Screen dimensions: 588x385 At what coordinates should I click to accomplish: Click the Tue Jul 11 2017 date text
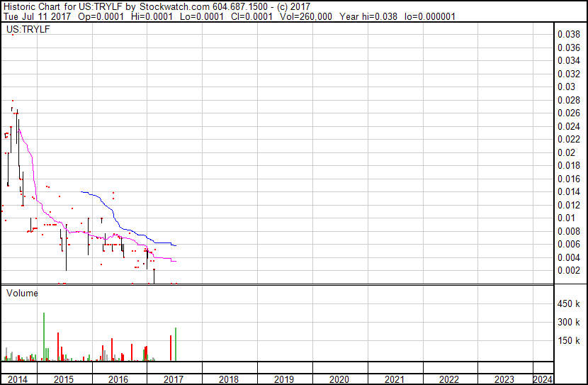click(x=37, y=16)
